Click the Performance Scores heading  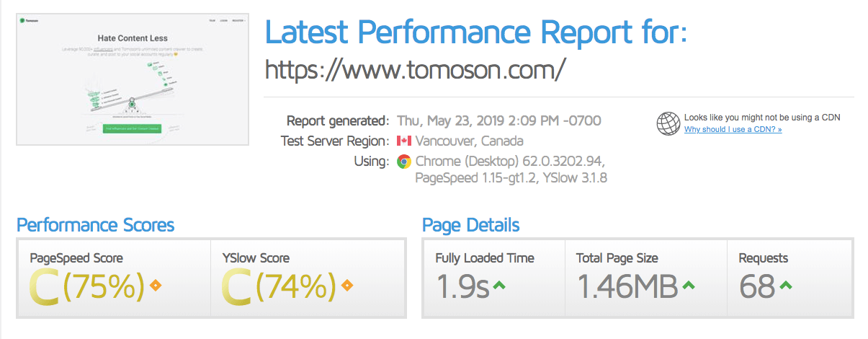[x=95, y=225]
